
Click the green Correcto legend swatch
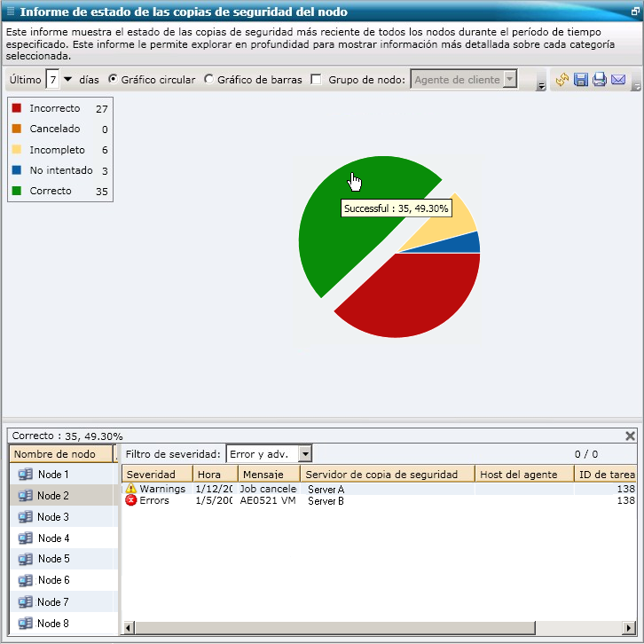[x=17, y=191]
